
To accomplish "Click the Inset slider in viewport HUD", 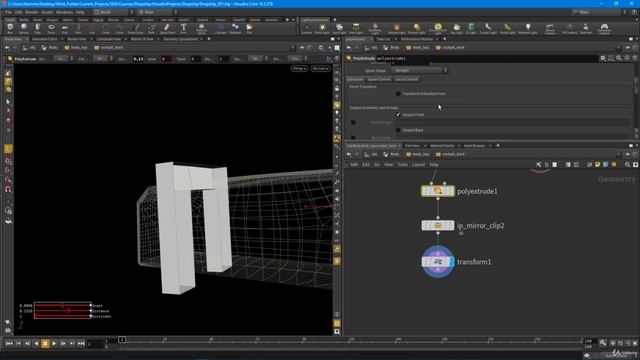I will 62,305.
